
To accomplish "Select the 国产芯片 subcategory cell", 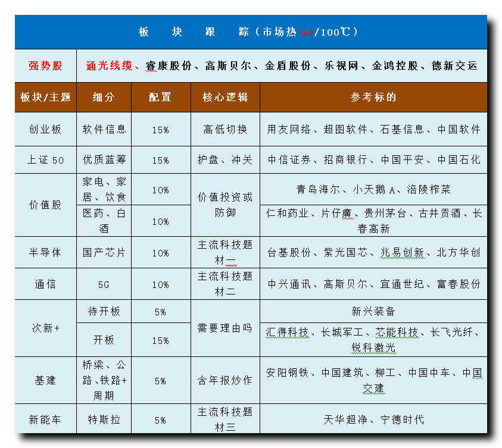I will (104, 252).
